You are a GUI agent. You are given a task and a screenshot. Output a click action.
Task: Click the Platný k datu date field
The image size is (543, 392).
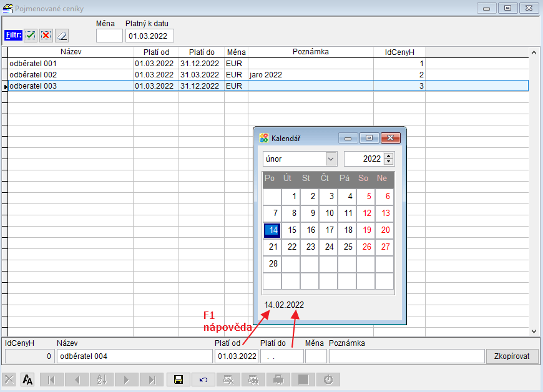[150, 36]
